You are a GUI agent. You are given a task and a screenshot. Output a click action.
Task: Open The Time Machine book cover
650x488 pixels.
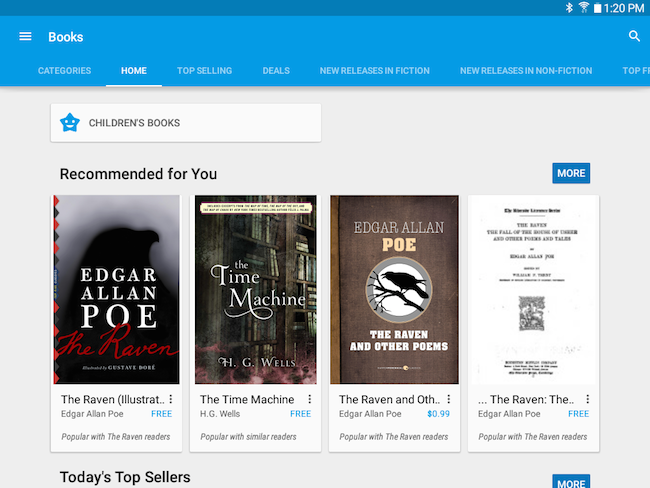pos(256,289)
